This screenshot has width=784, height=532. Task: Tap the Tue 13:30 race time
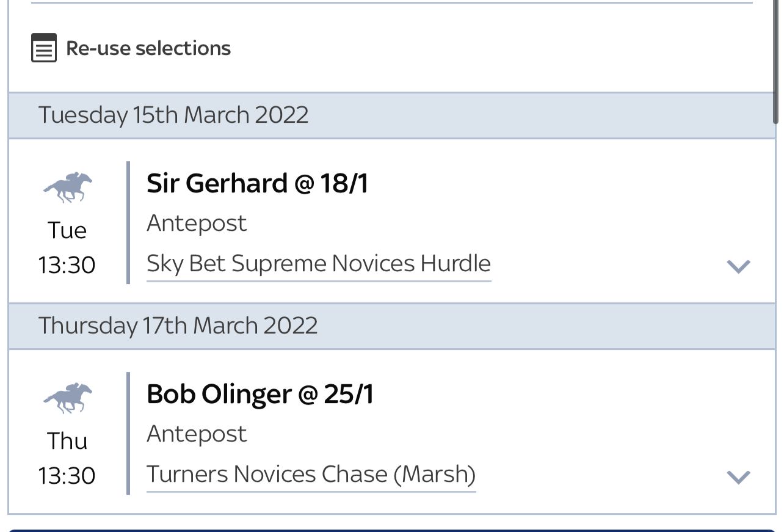(67, 248)
